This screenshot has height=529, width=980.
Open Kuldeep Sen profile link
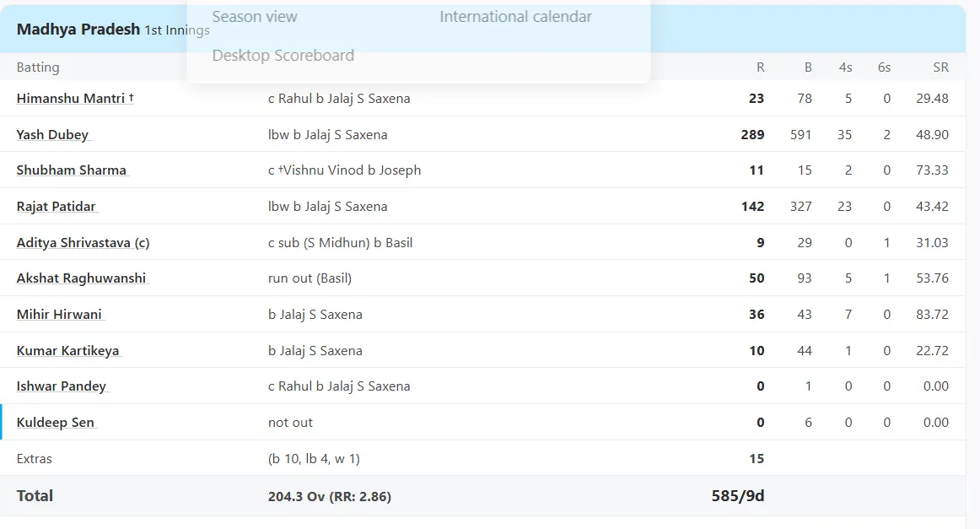pos(55,423)
